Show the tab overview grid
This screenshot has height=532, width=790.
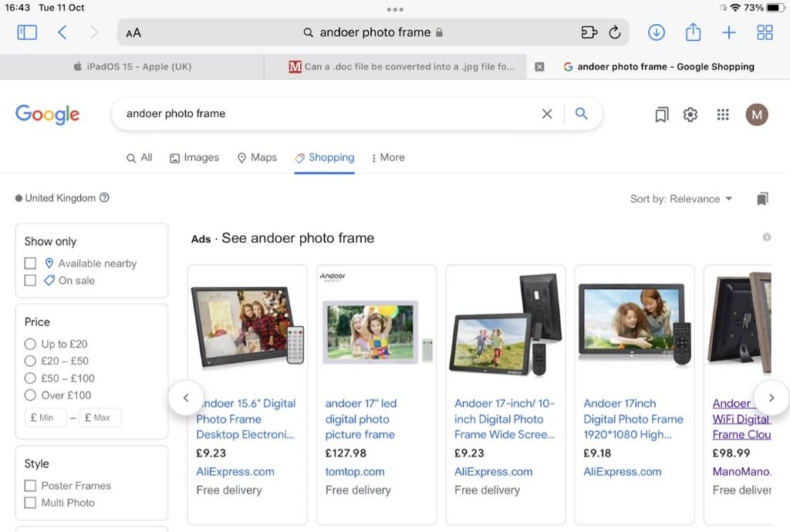[765, 32]
